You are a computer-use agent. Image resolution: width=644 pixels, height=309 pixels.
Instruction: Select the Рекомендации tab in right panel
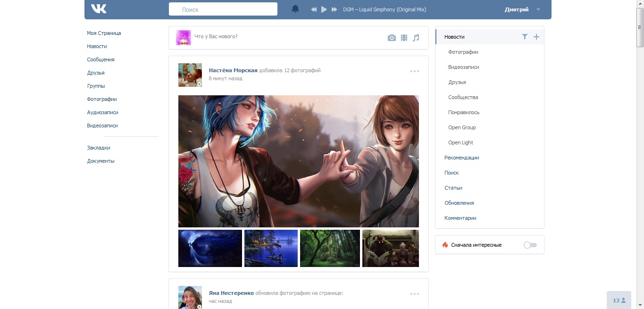pyautogui.click(x=461, y=158)
